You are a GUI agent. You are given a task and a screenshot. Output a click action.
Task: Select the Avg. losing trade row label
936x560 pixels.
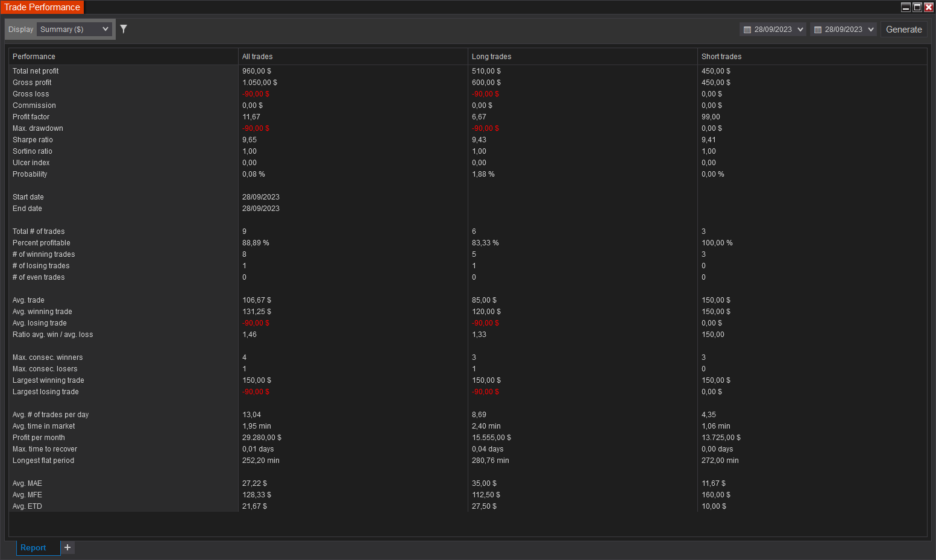pos(40,323)
